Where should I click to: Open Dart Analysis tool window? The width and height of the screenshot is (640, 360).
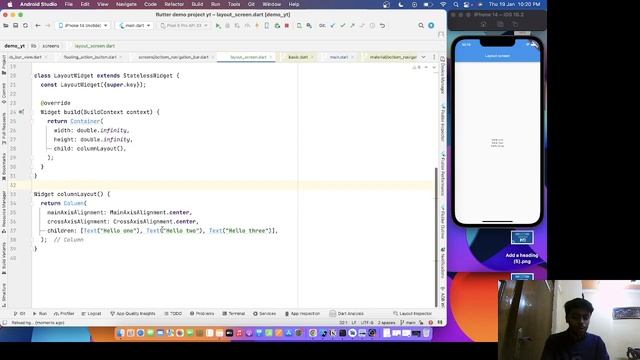tap(347, 313)
